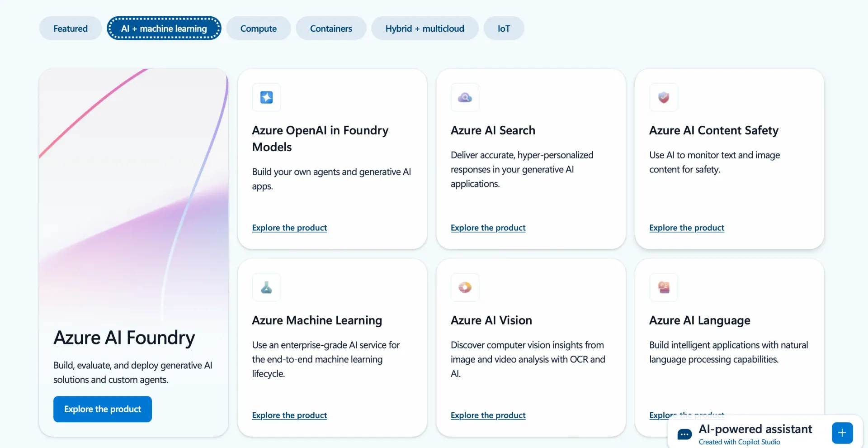Open Explore the product link for Azure AI Vision
The width and height of the screenshot is (868, 448).
pos(488,415)
